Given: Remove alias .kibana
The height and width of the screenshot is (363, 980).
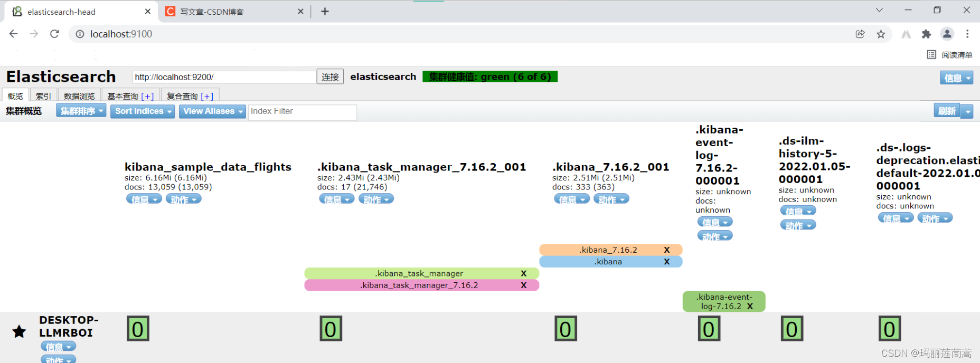Looking at the screenshot, I should (667, 262).
